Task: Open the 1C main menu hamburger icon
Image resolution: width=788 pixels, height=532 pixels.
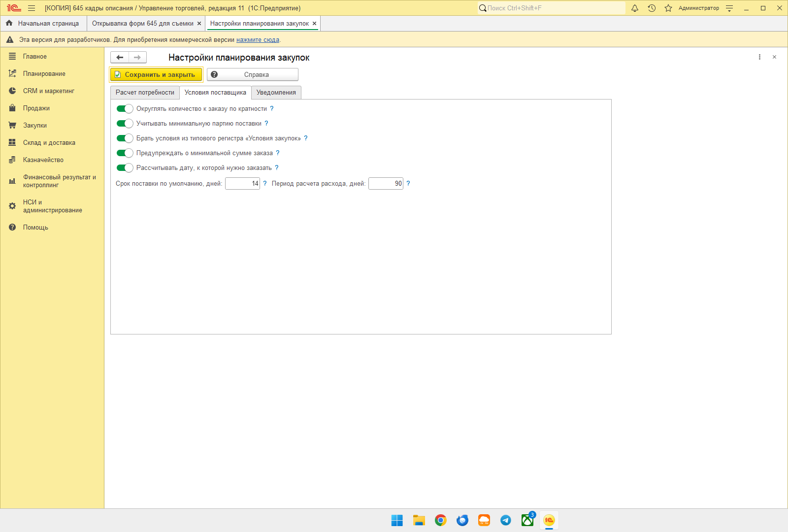Action: click(x=32, y=8)
